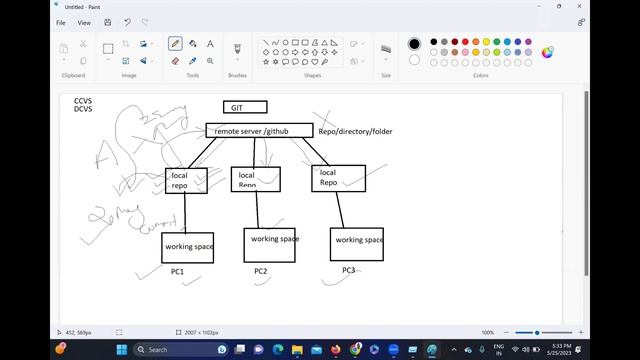Select the Eraser tool
The width and height of the screenshot is (640, 360).
click(175, 61)
